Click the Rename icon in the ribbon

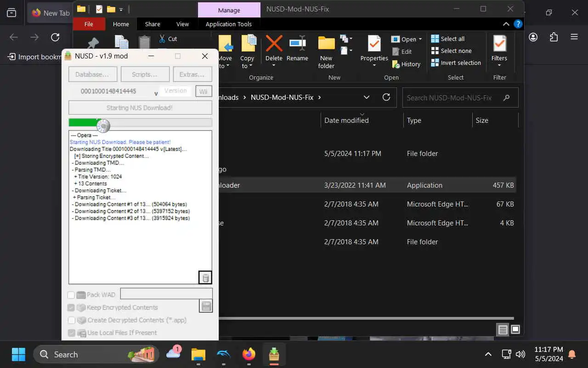pos(297,44)
